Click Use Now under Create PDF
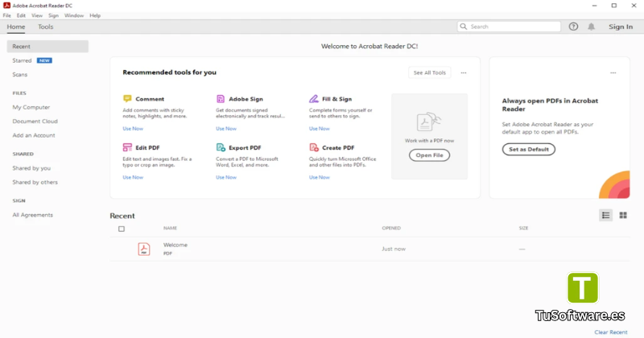The image size is (644, 338). (x=320, y=177)
